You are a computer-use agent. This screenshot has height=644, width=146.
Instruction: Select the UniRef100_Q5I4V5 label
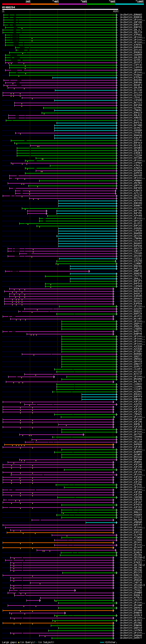[131, 548]
